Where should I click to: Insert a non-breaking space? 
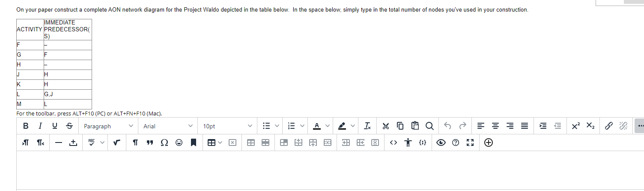[73, 143]
